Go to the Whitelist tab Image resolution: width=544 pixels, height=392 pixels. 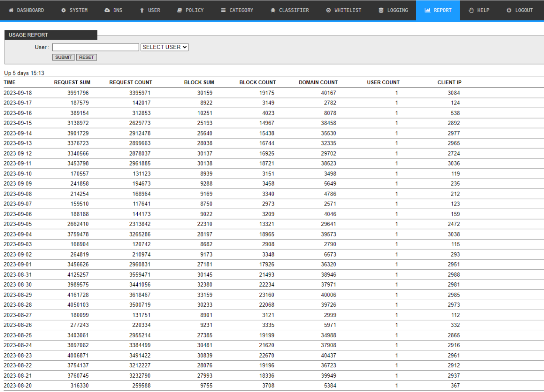point(343,10)
